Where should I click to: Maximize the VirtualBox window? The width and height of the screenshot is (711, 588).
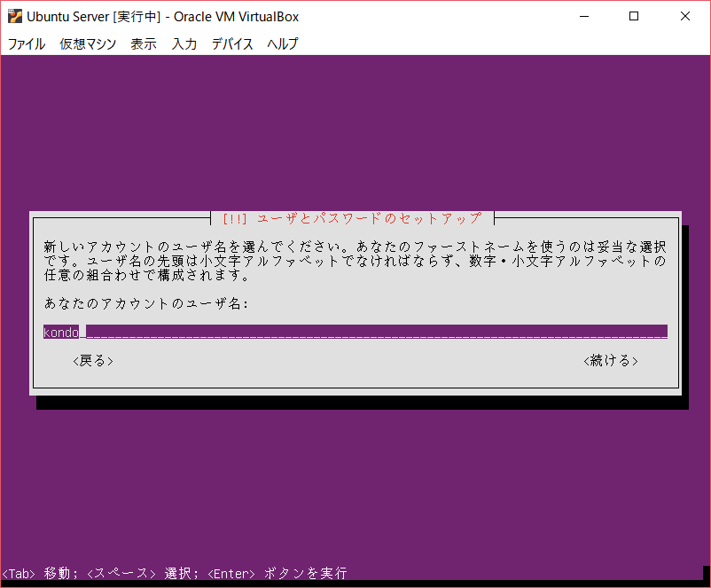(632, 16)
